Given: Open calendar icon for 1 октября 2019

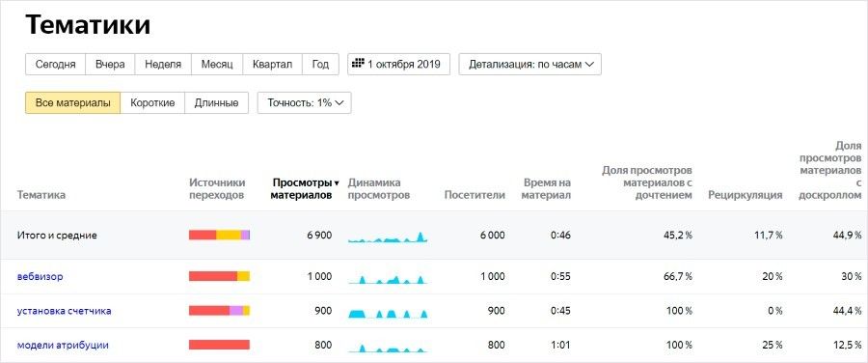Looking at the screenshot, I should tap(358, 63).
